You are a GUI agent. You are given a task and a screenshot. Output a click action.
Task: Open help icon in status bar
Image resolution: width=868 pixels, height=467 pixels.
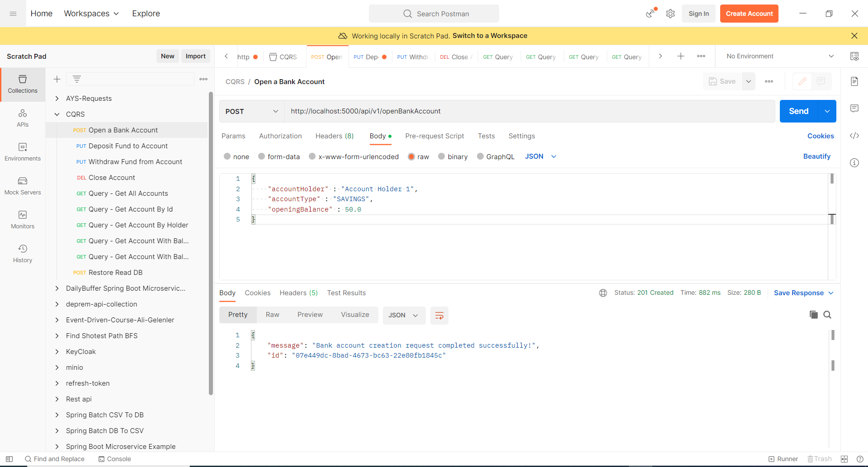click(860, 459)
